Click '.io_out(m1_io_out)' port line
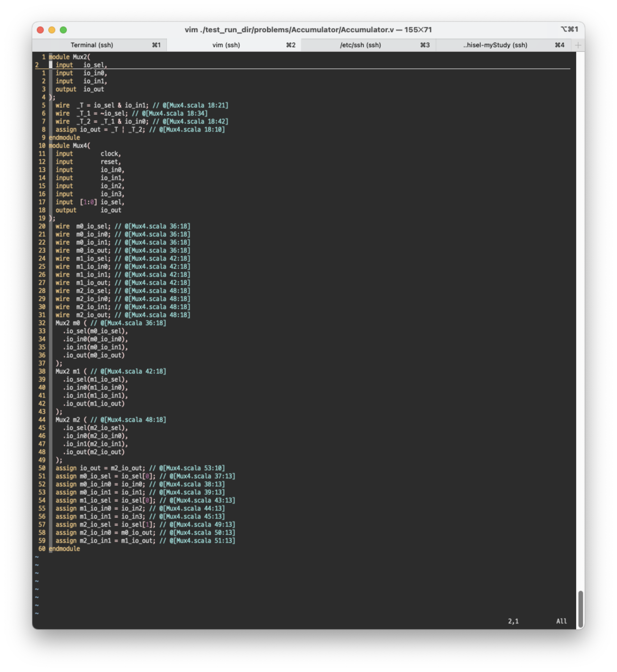 tap(94, 404)
